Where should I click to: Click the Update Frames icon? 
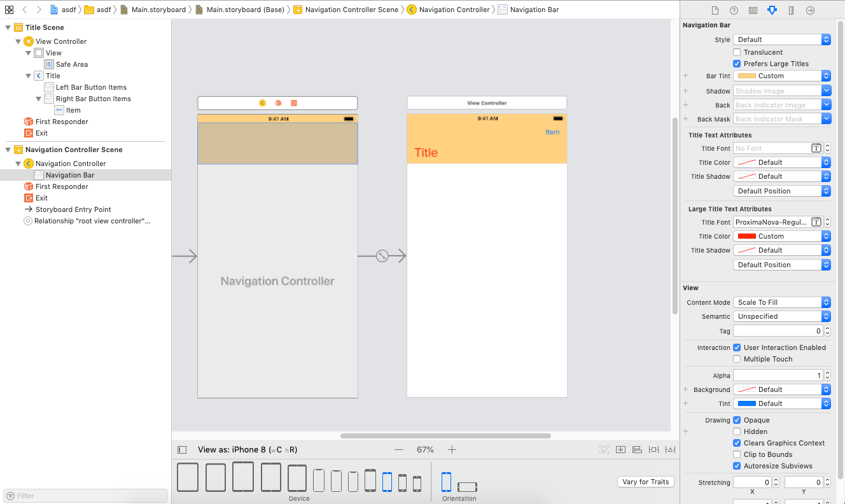604,450
